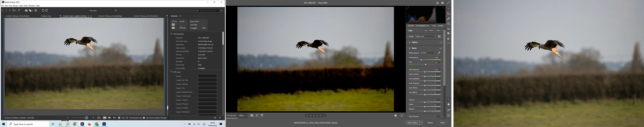Image resolution: width=644 pixels, height=127 pixels.
Task: Open the Profile Adobe Color dropdown
Action: 425,37
